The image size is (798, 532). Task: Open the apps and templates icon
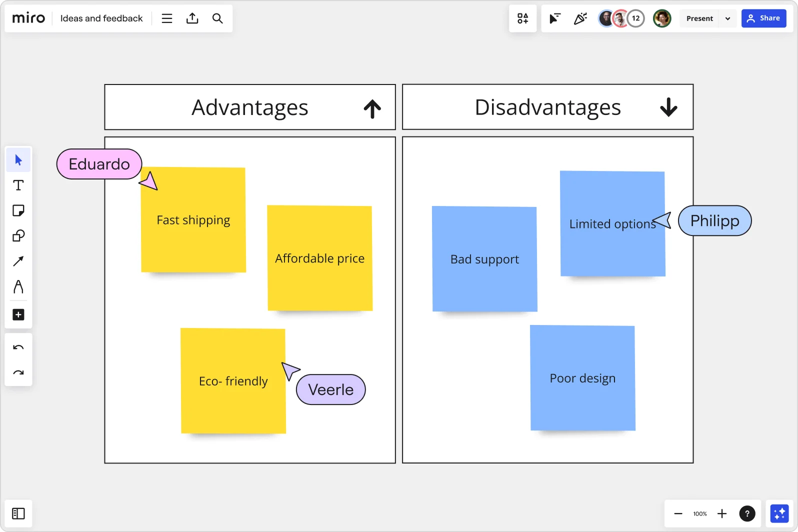(x=522, y=18)
